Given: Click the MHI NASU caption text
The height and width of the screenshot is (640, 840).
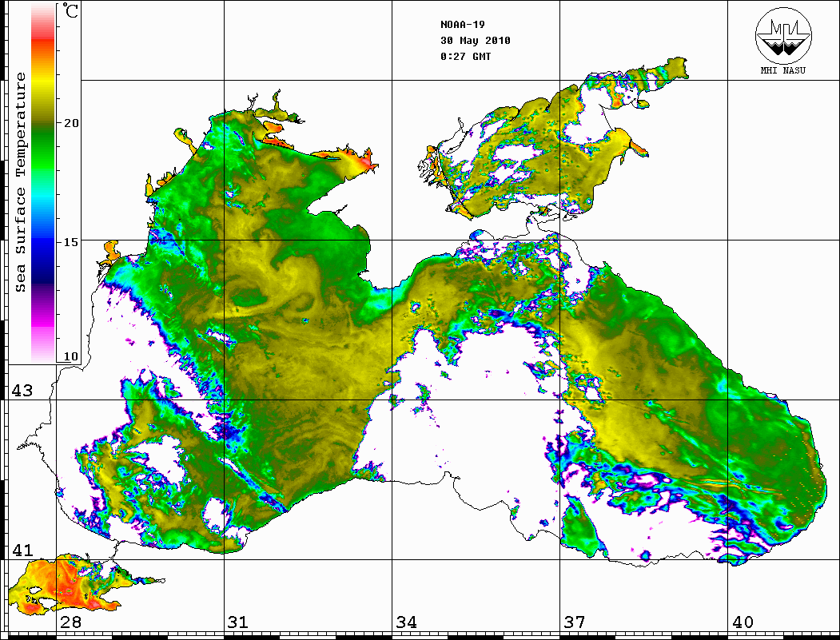Looking at the screenshot, I should (x=783, y=70).
